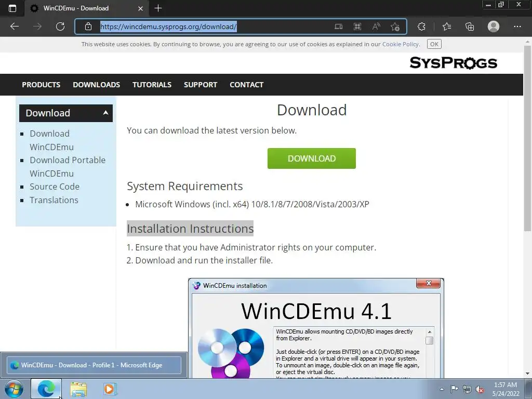The image size is (532, 399).
Task: Select the Edge window taskbar preview
Action: click(x=94, y=365)
